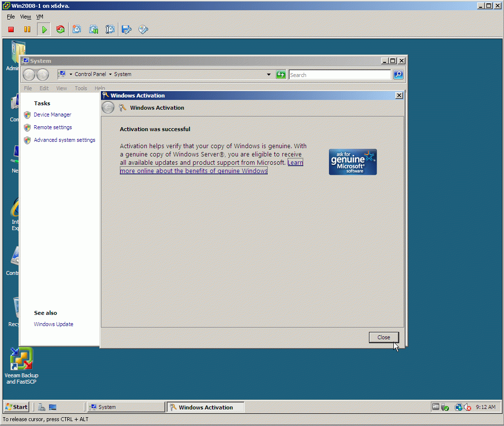Open the address bar history dropdown arrow
504x426 pixels.
[269, 75]
